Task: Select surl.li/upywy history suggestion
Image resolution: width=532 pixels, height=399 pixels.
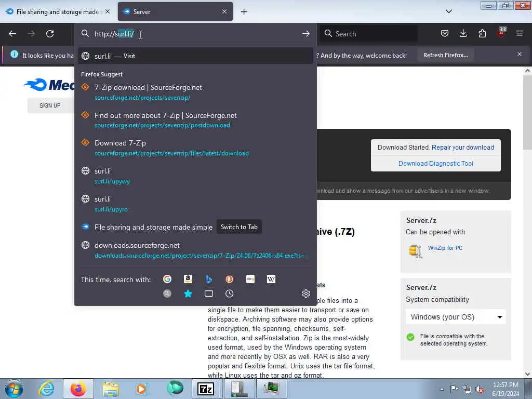Action: click(x=195, y=176)
